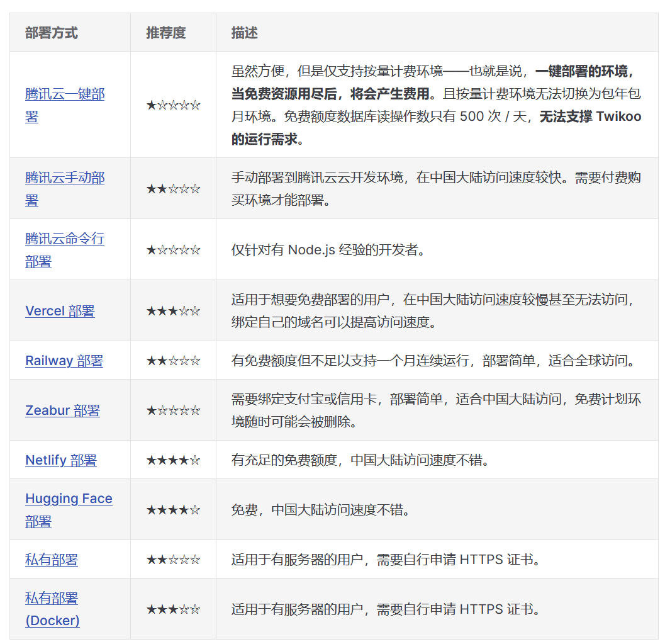Click the Railway row's star rating

pos(173,361)
